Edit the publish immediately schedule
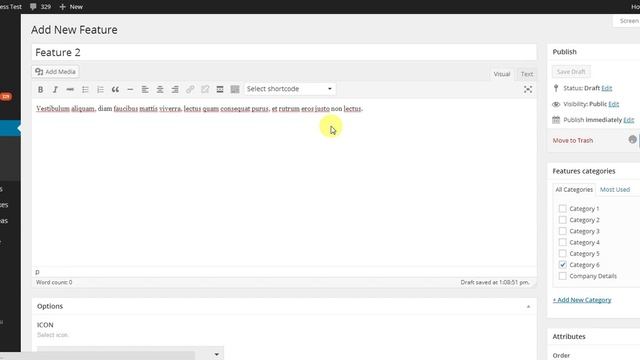 [629, 120]
